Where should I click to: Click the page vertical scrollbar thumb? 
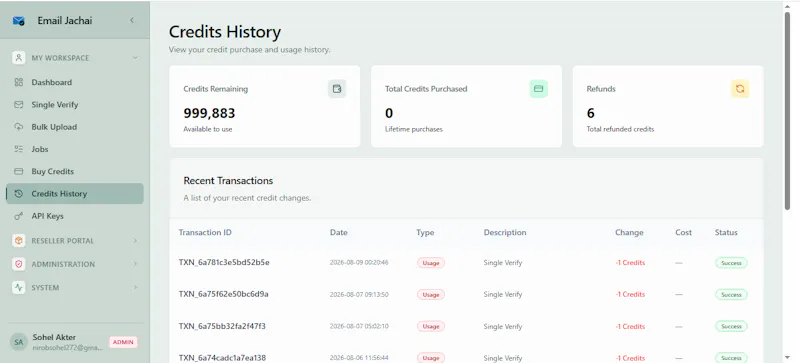tap(787, 111)
